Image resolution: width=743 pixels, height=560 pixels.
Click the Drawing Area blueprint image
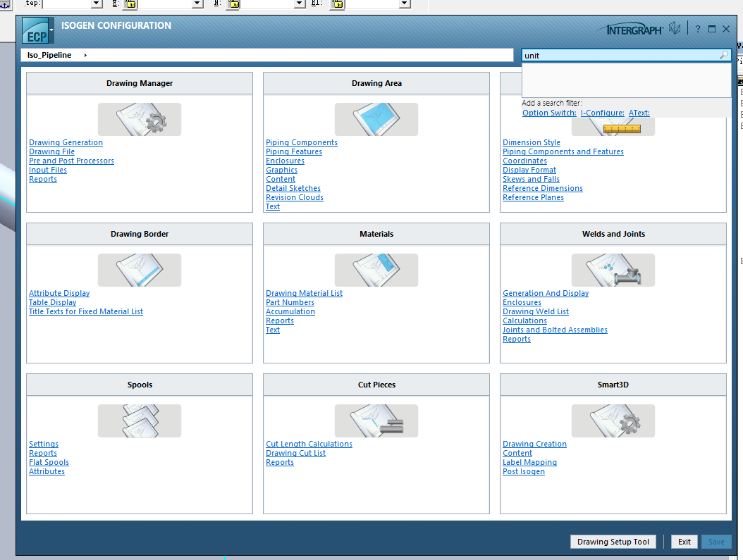coord(376,119)
